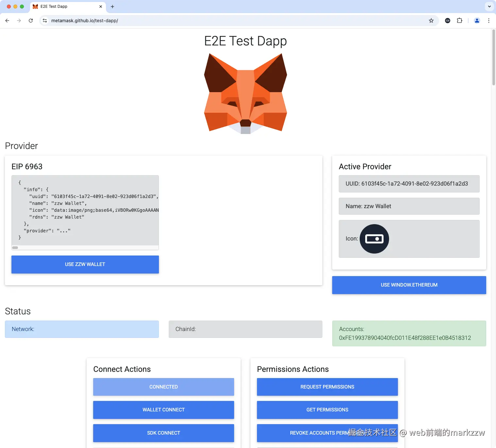The height and width of the screenshot is (448, 496).
Task: Click the "uuid" line in JSON box
Action: pos(94,196)
